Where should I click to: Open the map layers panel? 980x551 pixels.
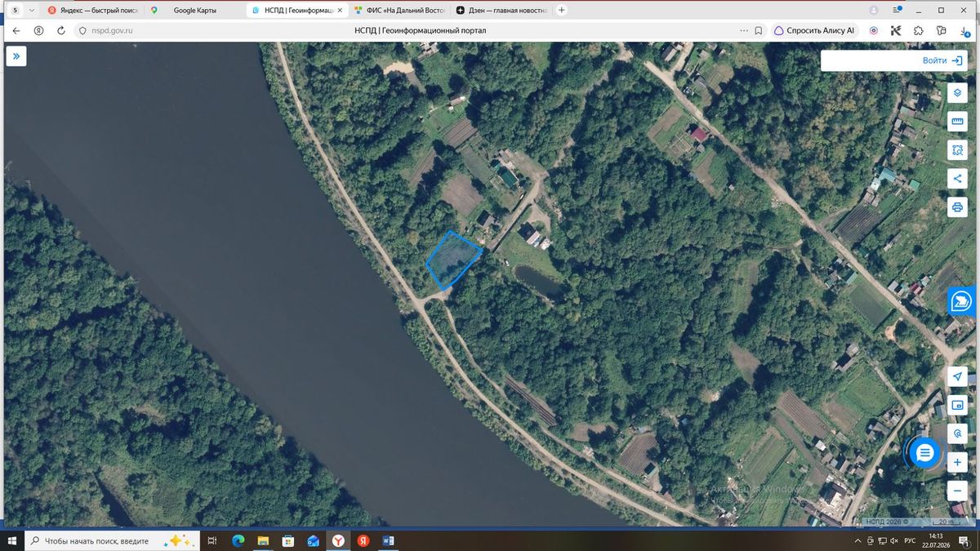(x=957, y=93)
